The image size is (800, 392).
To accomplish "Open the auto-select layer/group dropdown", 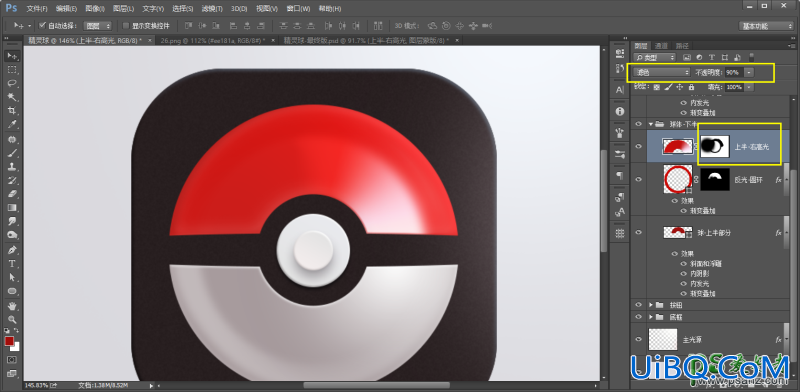I will click(x=98, y=26).
